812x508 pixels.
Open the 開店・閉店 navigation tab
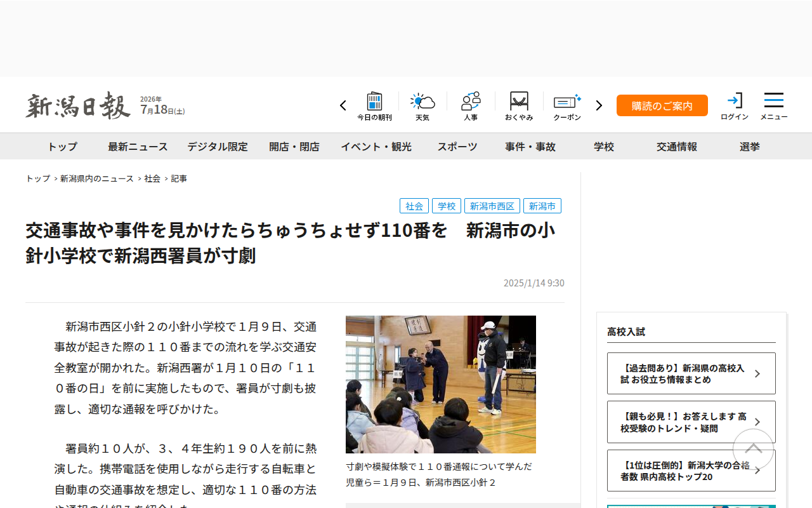pos(294,147)
